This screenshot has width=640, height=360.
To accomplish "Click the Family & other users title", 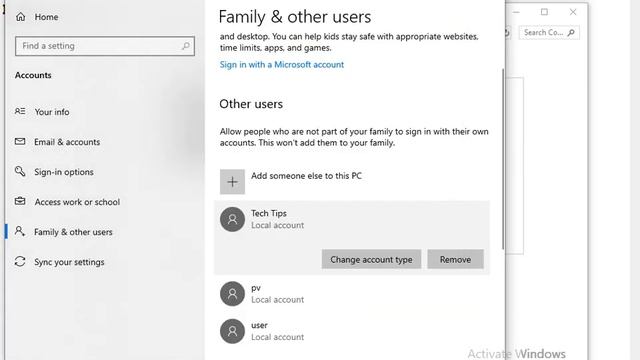I will click(295, 17).
